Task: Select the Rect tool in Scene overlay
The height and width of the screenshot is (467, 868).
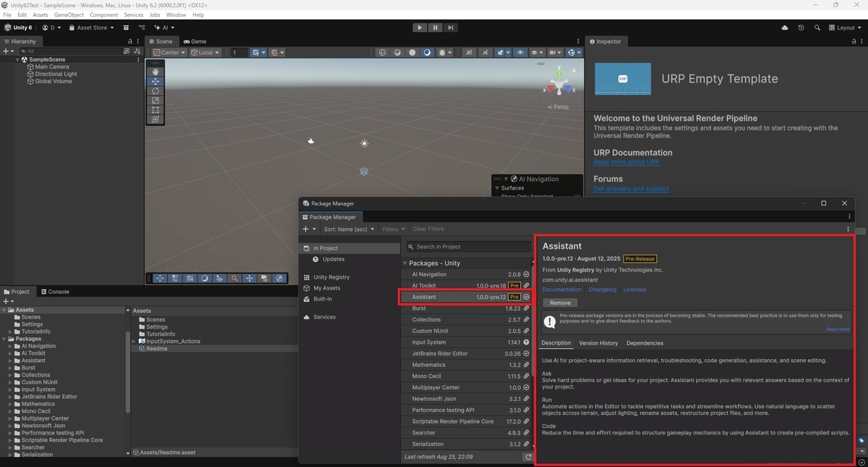Action: coord(156,110)
